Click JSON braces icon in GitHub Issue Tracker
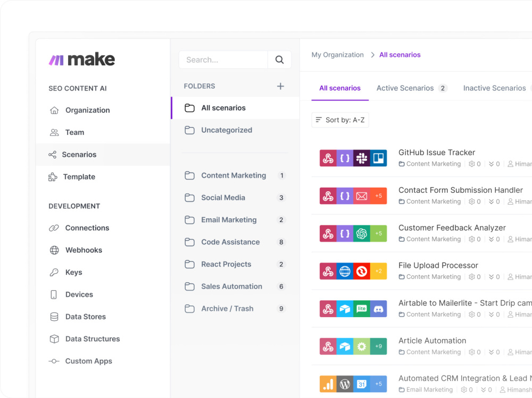 coord(345,158)
